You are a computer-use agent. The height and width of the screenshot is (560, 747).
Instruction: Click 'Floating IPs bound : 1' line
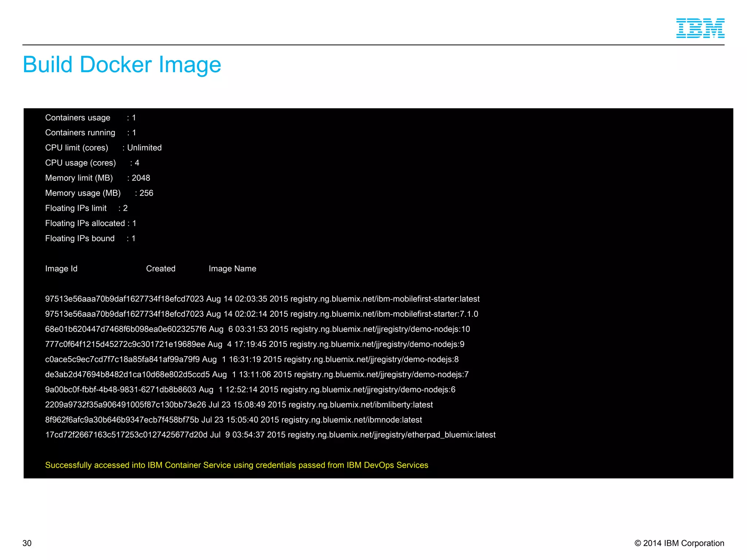(x=90, y=238)
